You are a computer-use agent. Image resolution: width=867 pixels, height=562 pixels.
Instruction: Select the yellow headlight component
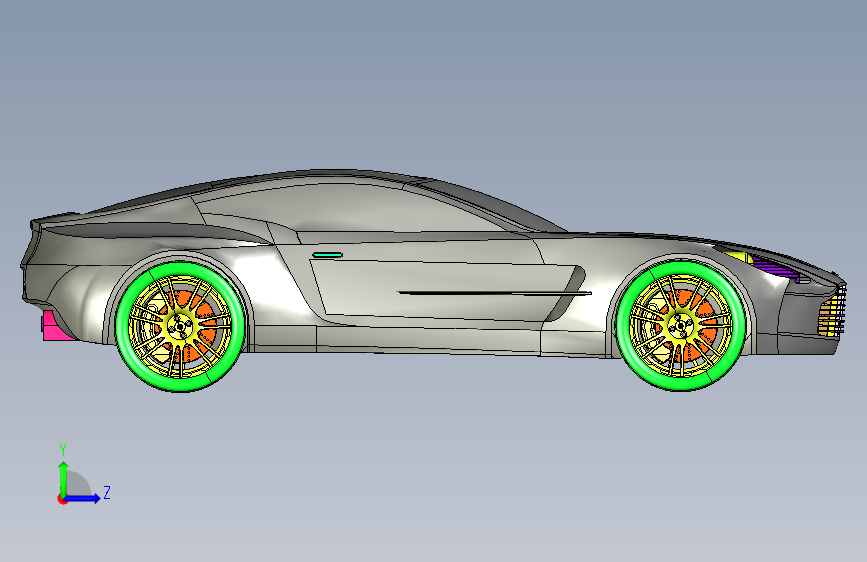click(740, 257)
